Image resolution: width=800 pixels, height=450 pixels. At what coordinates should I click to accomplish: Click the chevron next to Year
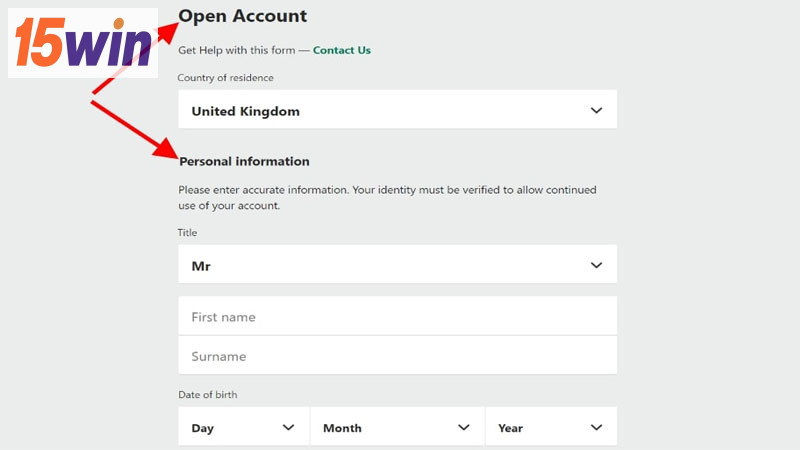[597, 427]
